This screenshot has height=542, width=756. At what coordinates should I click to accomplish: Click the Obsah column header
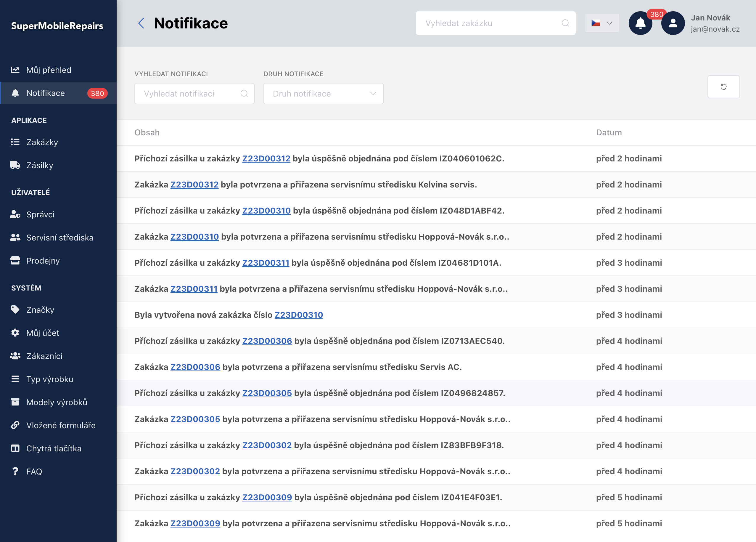click(x=147, y=132)
